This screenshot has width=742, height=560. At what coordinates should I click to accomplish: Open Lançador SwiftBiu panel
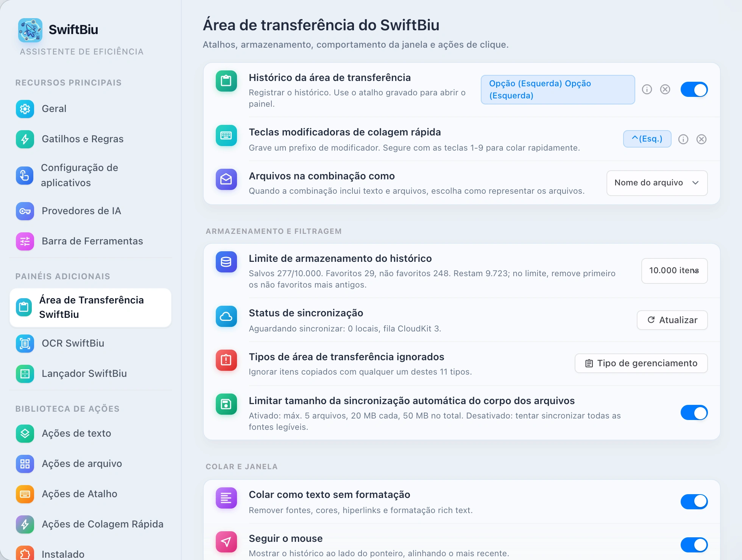pos(90,374)
